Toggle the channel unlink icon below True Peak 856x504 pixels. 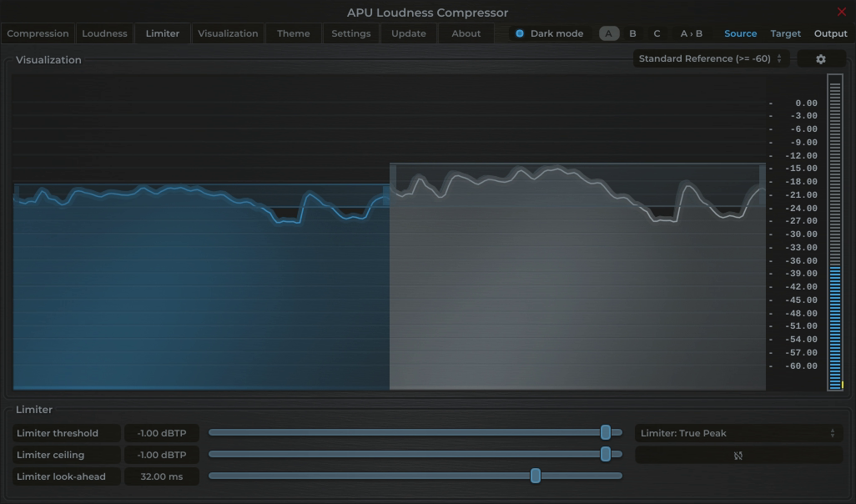(x=738, y=455)
